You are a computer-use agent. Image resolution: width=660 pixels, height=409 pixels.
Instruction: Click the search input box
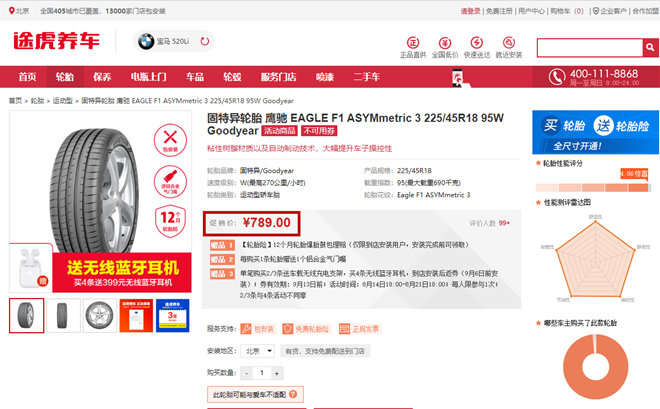tap(590, 48)
